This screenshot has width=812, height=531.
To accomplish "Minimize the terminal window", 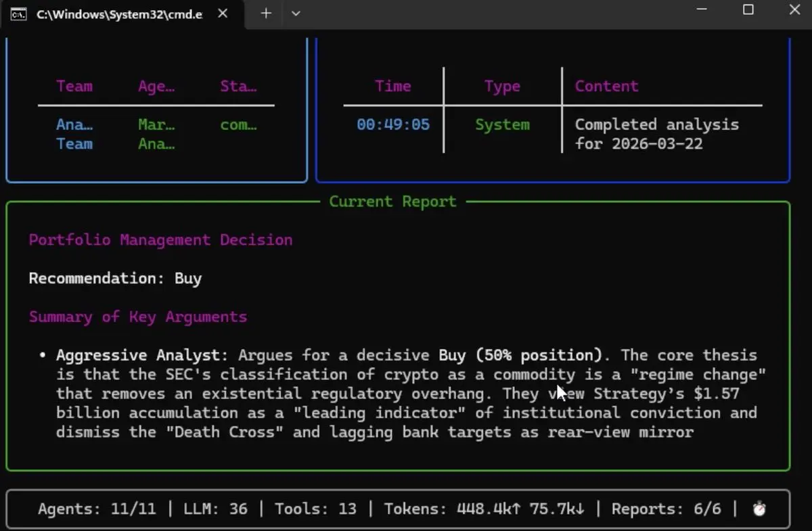I will point(702,9).
